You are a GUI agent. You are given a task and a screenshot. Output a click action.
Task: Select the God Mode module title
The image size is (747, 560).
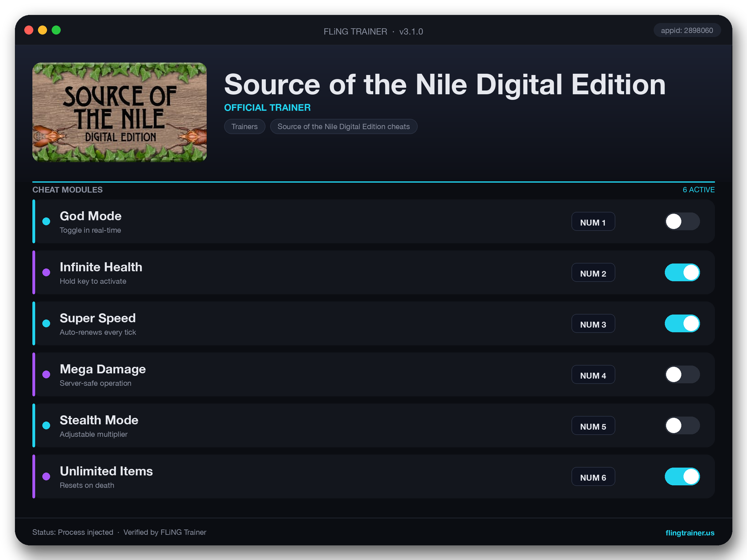pos(91,216)
